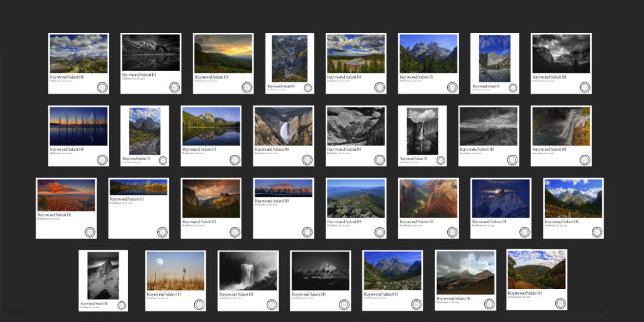Select the portrait black-and-white snowy peak photo
Screen dimensions: 644x322
pos(103,276)
